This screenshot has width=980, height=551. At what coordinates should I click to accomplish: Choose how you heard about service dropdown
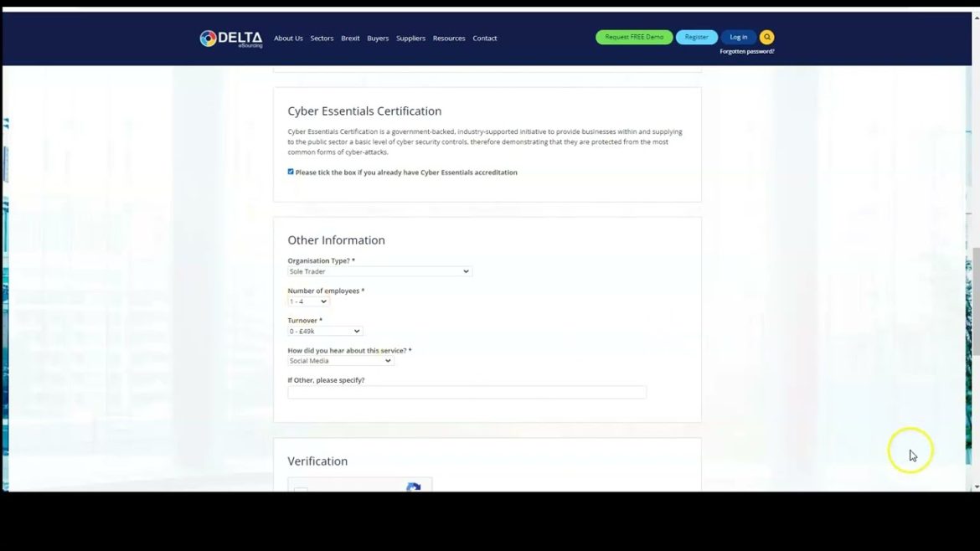pyautogui.click(x=341, y=361)
